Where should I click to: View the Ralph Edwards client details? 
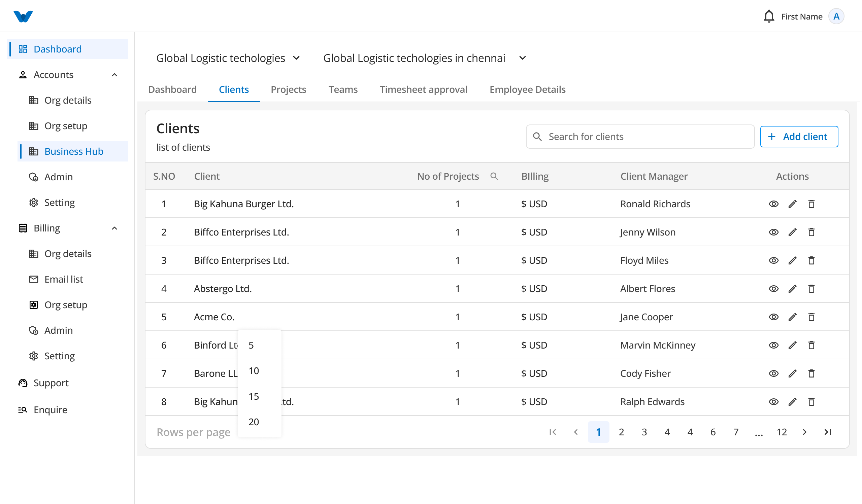[773, 402]
